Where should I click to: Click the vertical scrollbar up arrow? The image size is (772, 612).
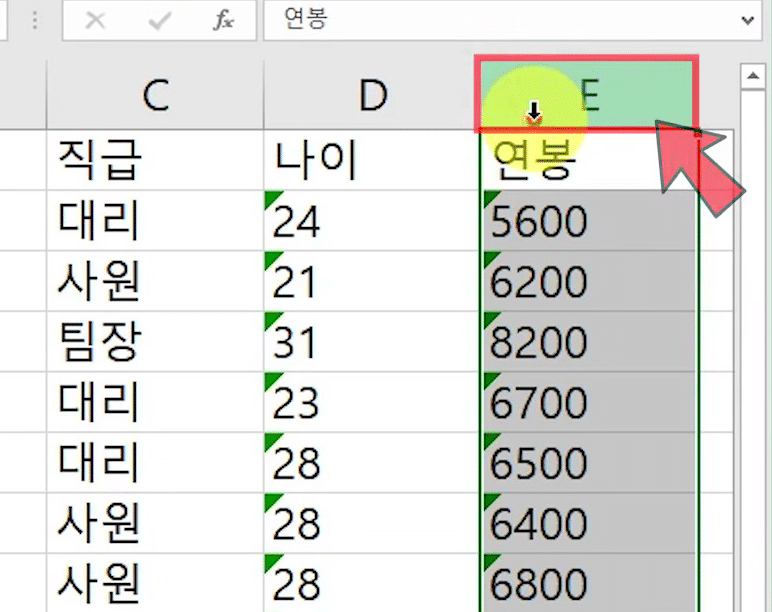click(x=752, y=76)
